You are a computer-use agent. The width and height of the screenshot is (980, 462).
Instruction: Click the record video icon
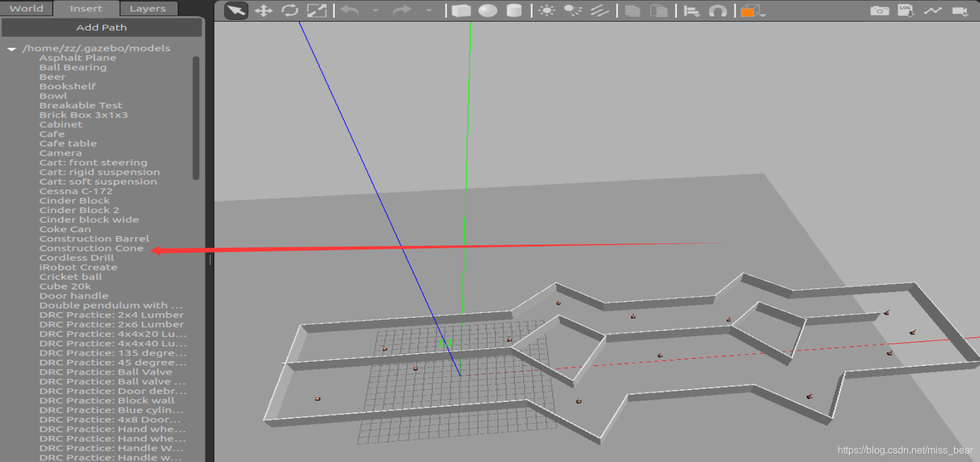pyautogui.click(x=960, y=11)
